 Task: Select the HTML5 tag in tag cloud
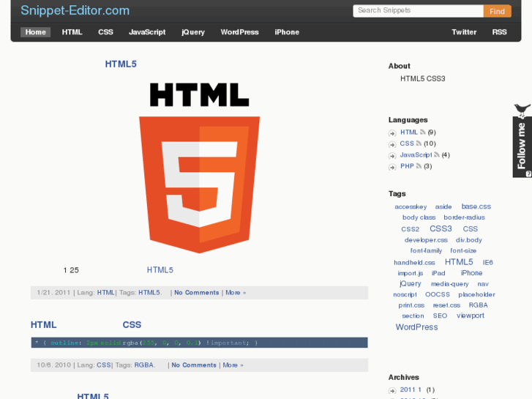coord(459,262)
